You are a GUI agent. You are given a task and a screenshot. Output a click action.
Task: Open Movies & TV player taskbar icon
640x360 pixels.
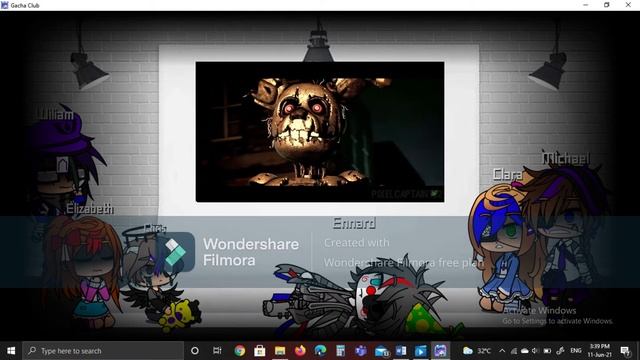point(420,351)
